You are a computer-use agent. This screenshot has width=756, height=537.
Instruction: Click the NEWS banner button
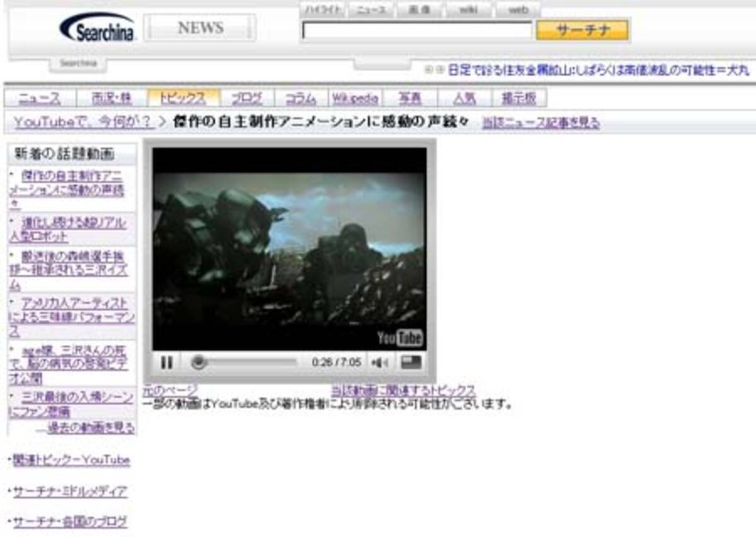[x=200, y=28]
